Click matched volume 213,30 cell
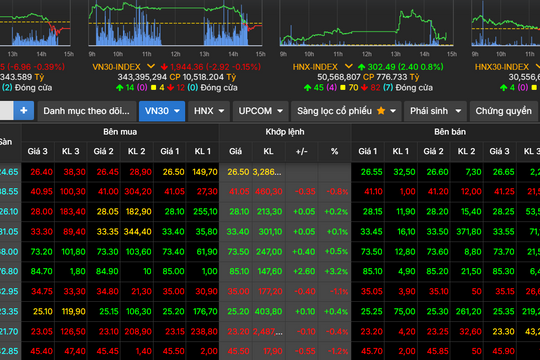Screen dimensions: 540x360 point(270,212)
